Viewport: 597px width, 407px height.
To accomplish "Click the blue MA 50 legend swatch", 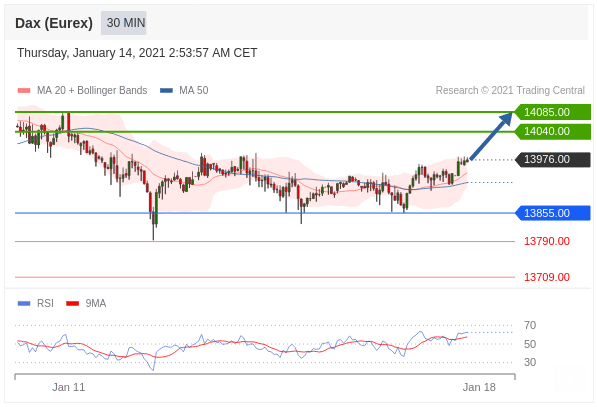I will [166, 91].
